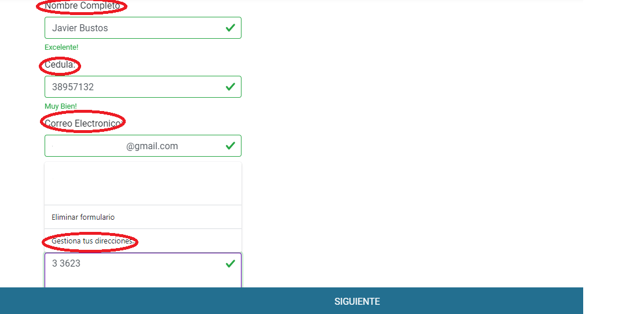This screenshot has height=314, width=644.
Task: Focus the Cedula field showing 38957132
Action: (x=143, y=87)
